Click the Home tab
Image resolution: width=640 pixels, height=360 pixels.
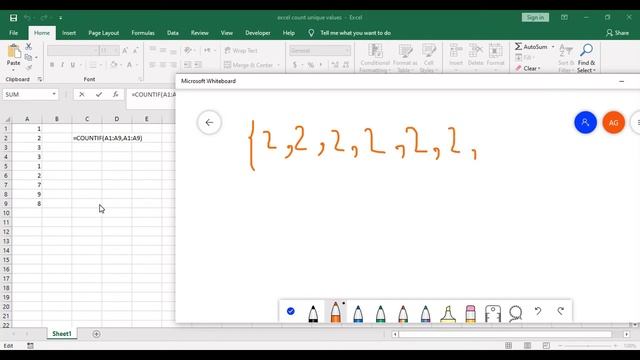pos(42,33)
